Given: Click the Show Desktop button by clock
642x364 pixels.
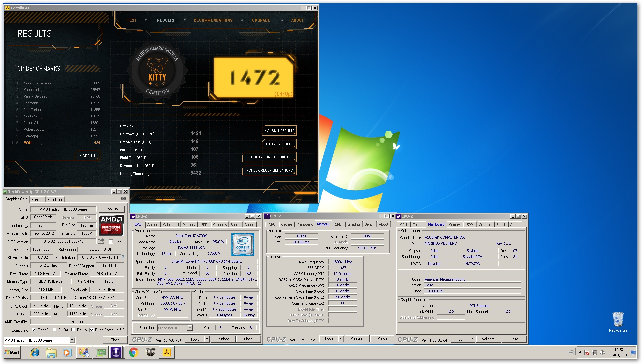Looking at the screenshot, I should coord(634,352).
